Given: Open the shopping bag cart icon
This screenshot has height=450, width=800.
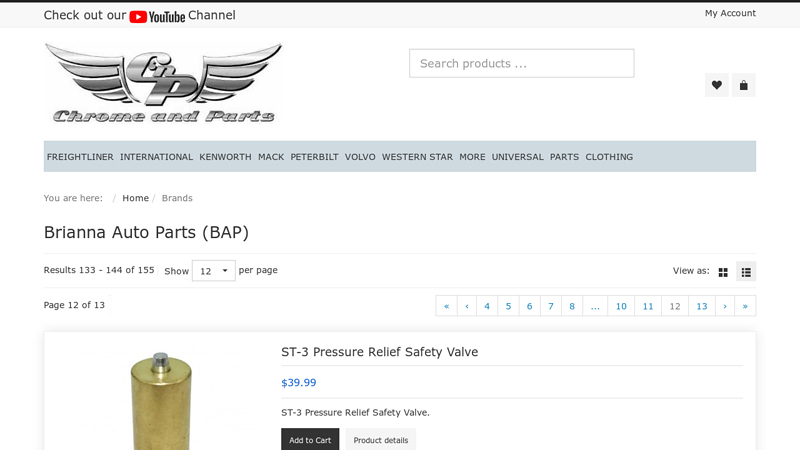Looking at the screenshot, I should 744,85.
